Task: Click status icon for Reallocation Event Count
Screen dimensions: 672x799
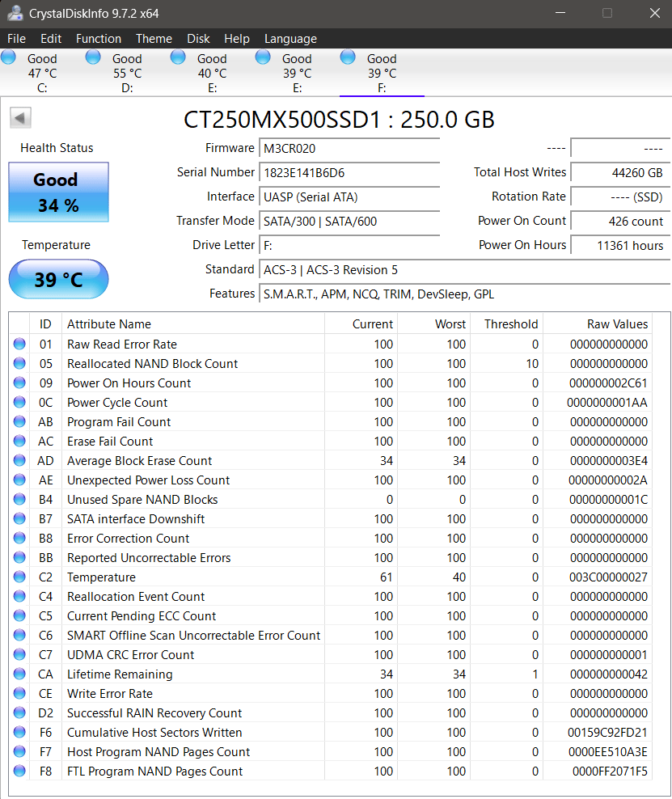Action: point(19,596)
